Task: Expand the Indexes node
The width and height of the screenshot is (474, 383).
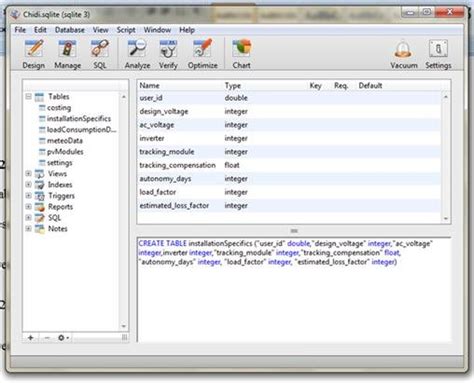Action: (28, 184)
